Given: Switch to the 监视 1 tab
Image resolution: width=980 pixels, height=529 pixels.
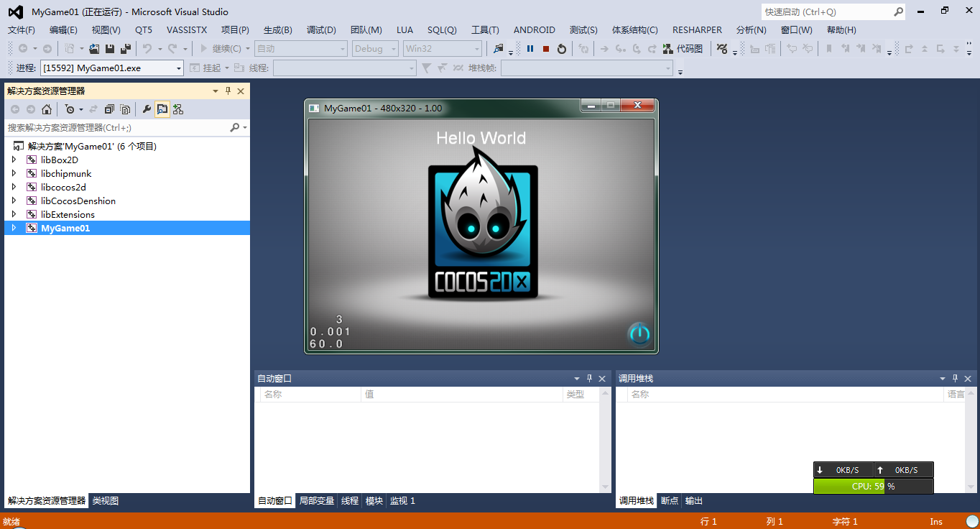Looking at the screenshot, I should click(402, 501).
